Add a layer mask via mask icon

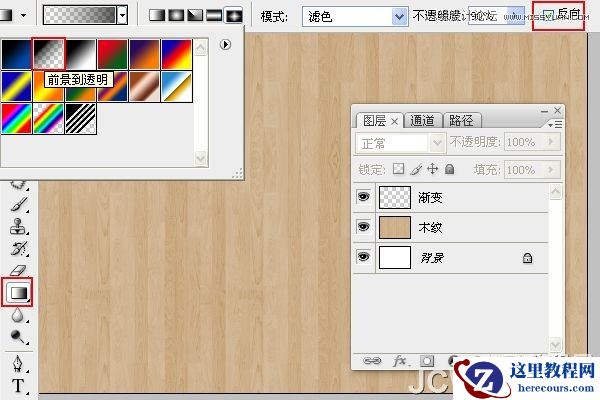(x=427, y=361)
